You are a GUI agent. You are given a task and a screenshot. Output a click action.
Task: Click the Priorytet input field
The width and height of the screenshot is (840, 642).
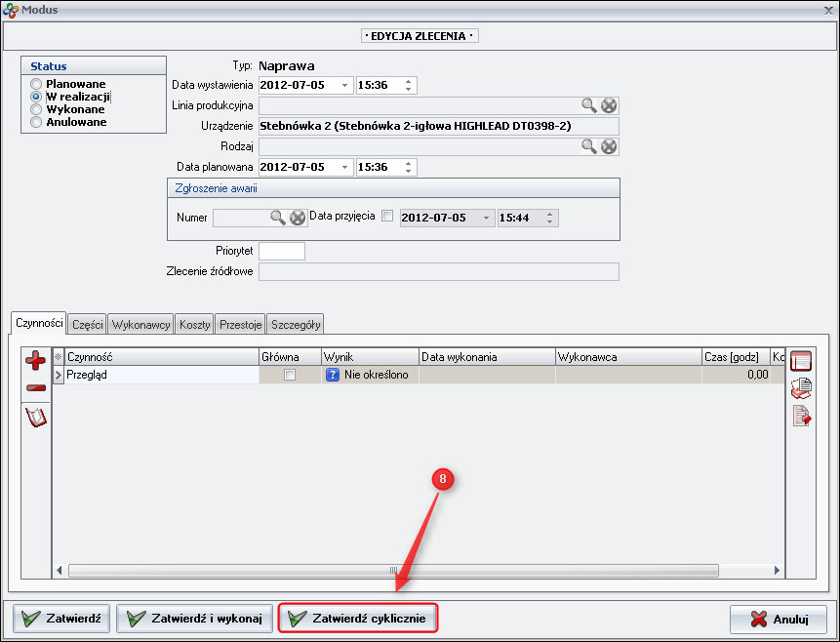282,251
